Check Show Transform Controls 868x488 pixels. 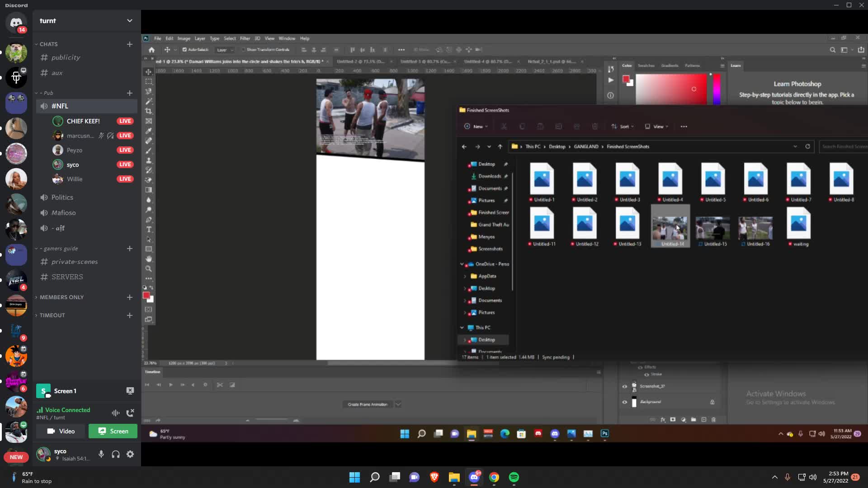pos(243,50)
